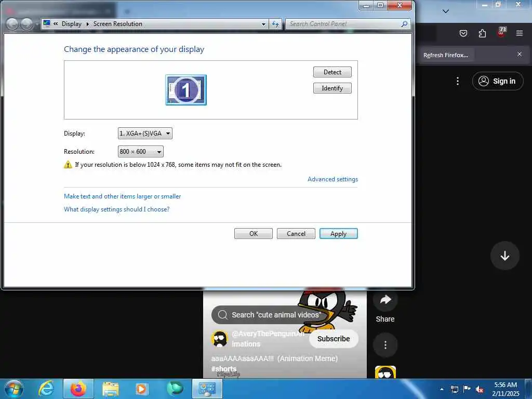The width and height of the screenshot is (532, 399).
Task: Select the monitor 1 thumbnail
Action: point(186,90)
